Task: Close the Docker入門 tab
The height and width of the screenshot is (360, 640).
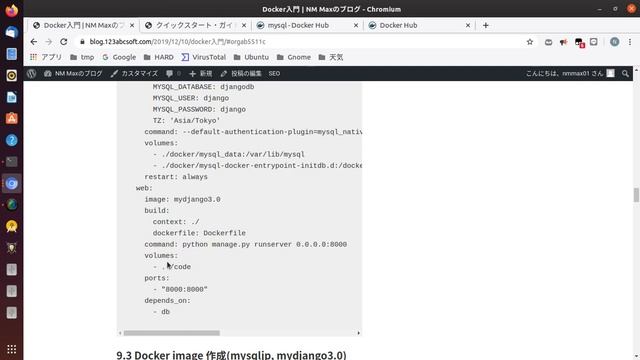Action: pos(132,25)
